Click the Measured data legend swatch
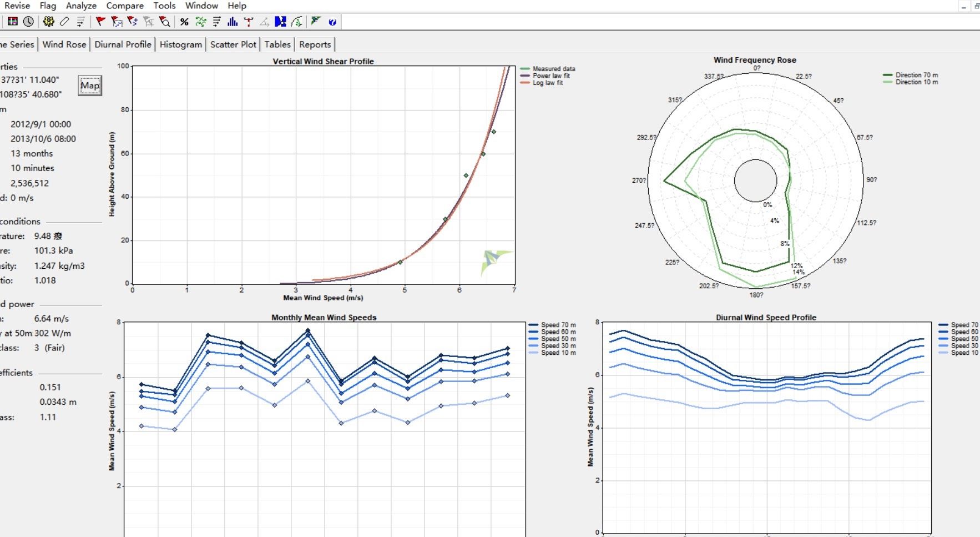Screen dimensions: 980x537 [525, 69]
